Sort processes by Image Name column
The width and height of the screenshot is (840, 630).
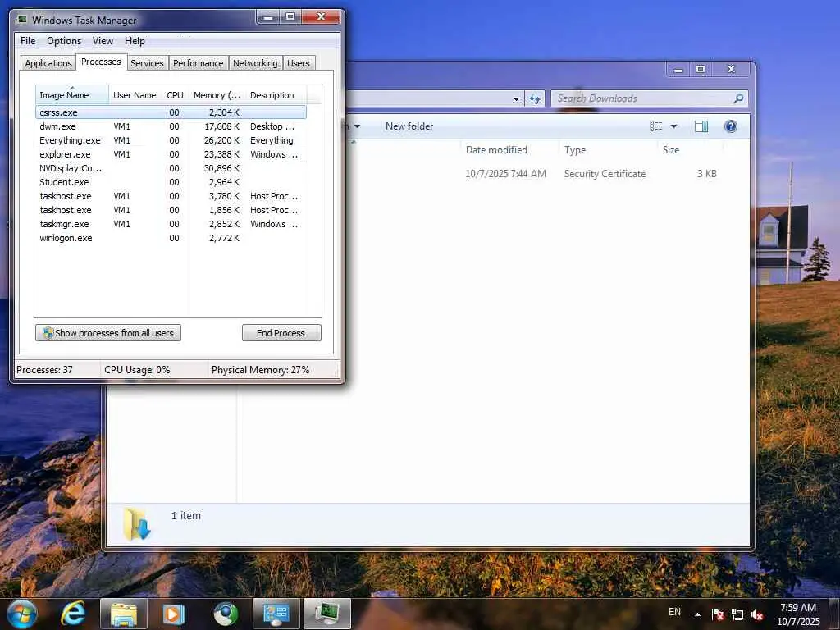point(72,95)
